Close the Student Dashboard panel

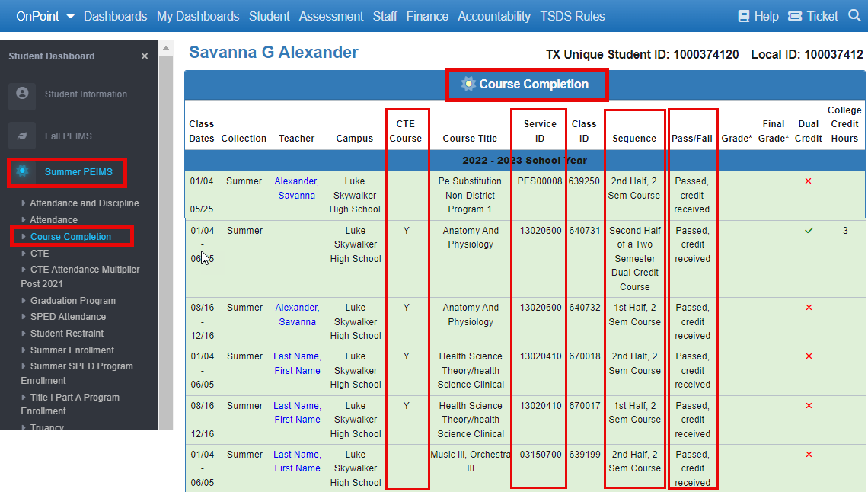(x=144, y=56)
